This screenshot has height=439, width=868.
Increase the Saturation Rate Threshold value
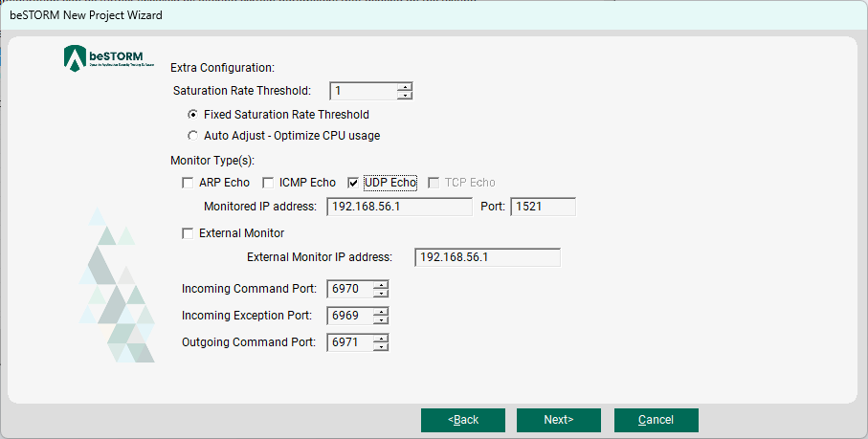405,87
